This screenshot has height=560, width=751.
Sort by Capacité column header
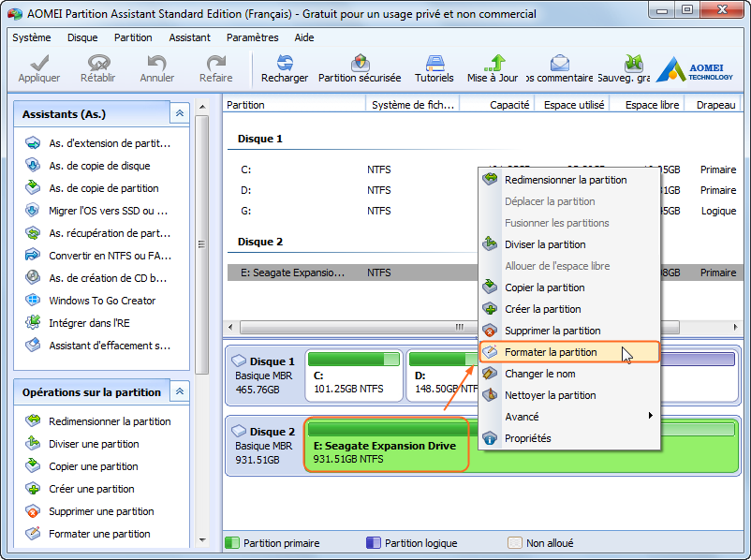[497, 105]
